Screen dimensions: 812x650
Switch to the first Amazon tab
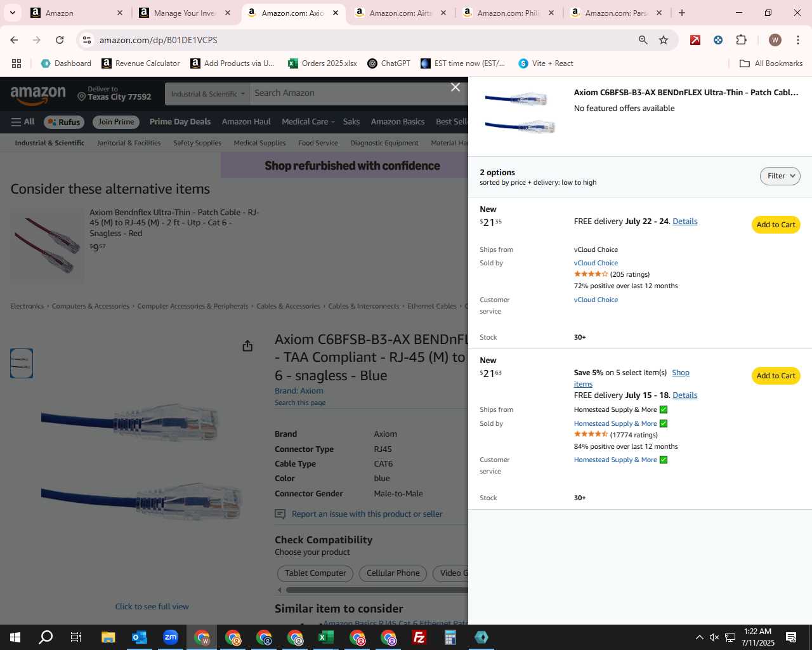click(77, 13)
